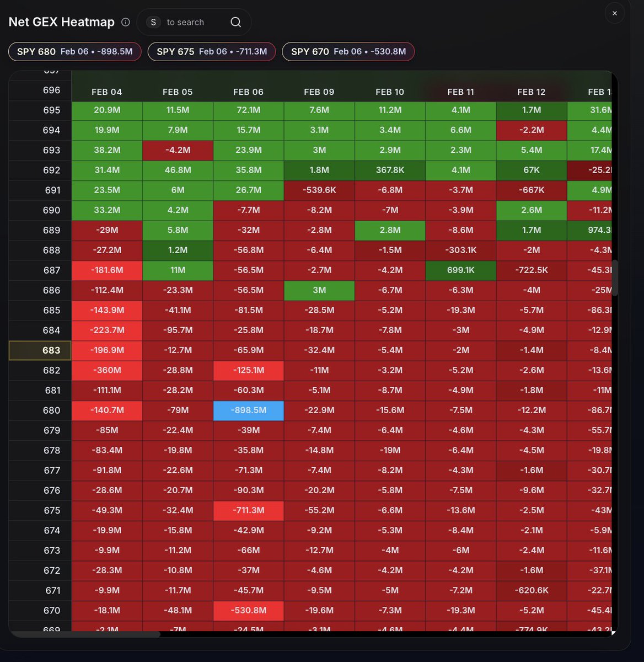
Task: Click the -360M cell at strike 682
Action: [x=107, y=370]
